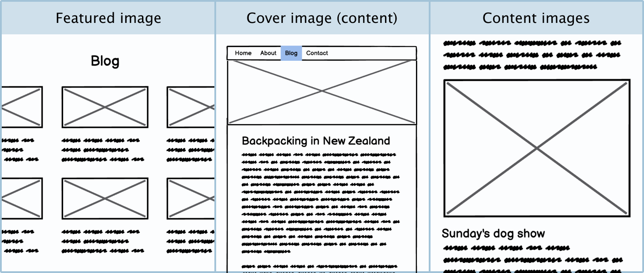Click the "Blog" page heading
Image resolution: width=644 pixels, height=273 pixels.
(105, 61)
